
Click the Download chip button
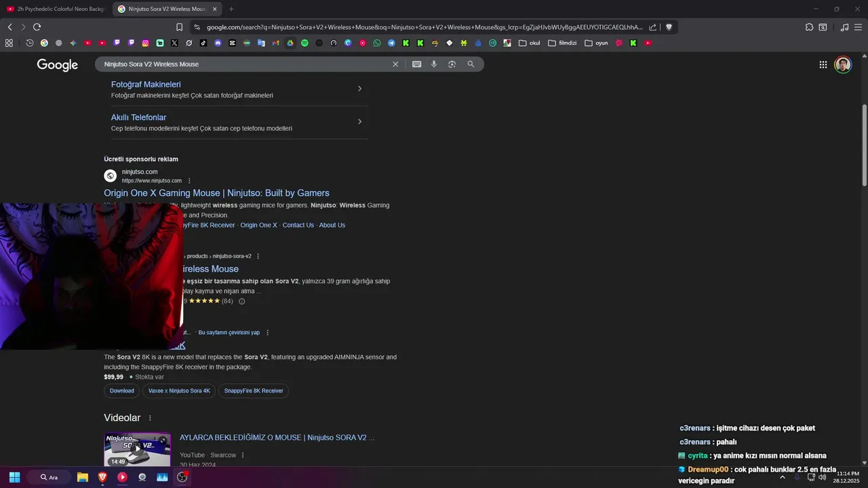[x=122, y=391]
